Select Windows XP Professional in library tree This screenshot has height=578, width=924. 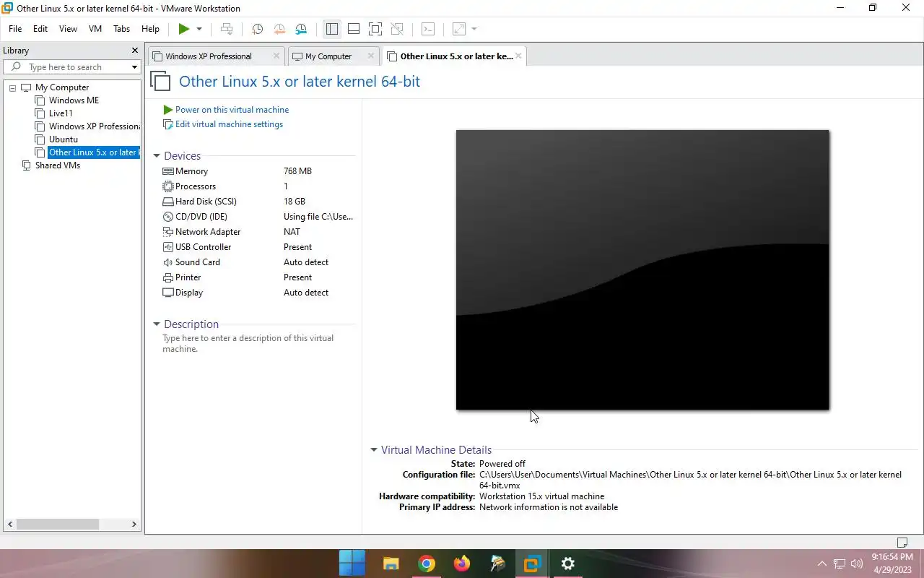pos(94,126)
